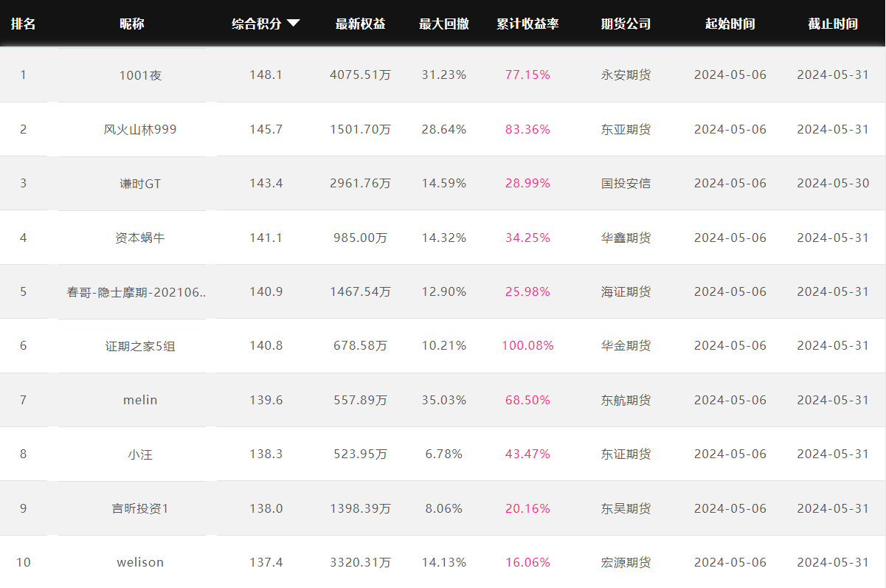Click the 起始时间 column header

[x=730, y=24]
